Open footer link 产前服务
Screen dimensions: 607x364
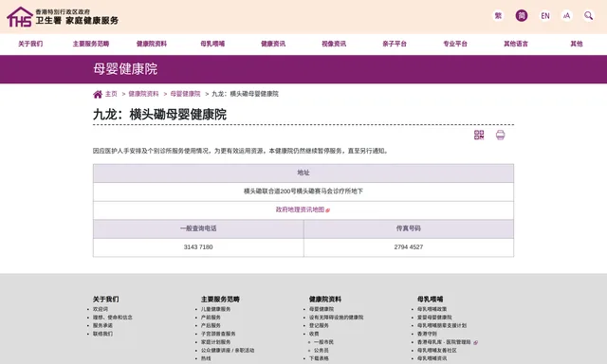[211, 318]
